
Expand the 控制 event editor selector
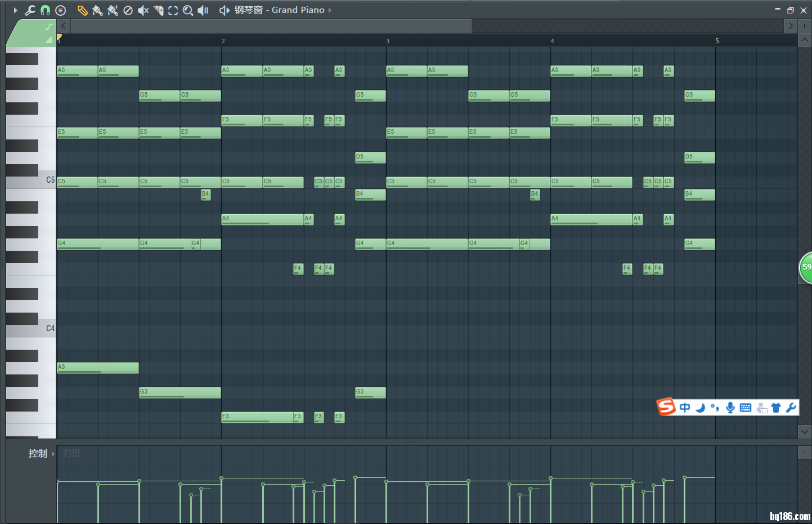(53, 454)
